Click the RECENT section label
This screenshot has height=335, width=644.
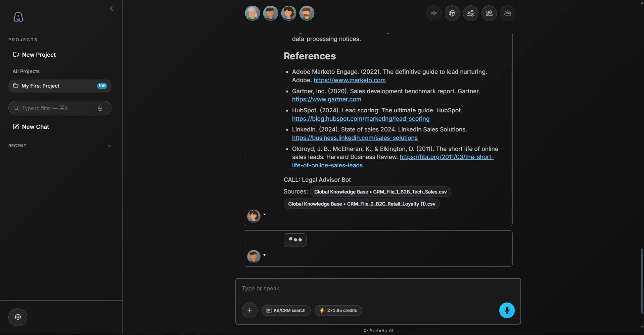click(x=17, y=146)
